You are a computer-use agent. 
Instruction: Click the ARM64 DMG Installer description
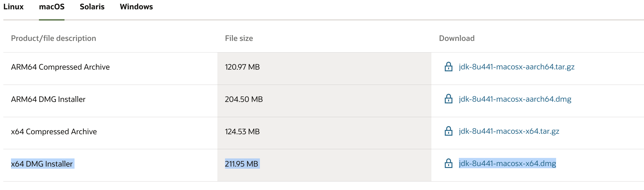(48, 99)
